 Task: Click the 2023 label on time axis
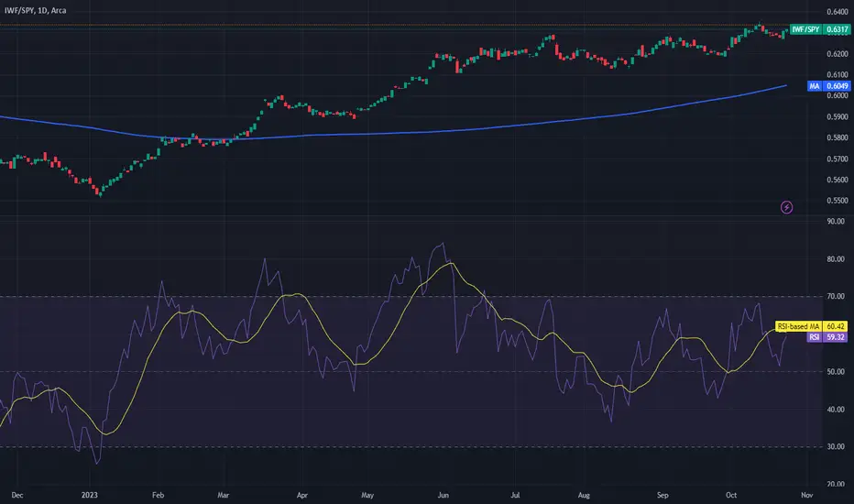pyautogui.click(x=89, y=495)
